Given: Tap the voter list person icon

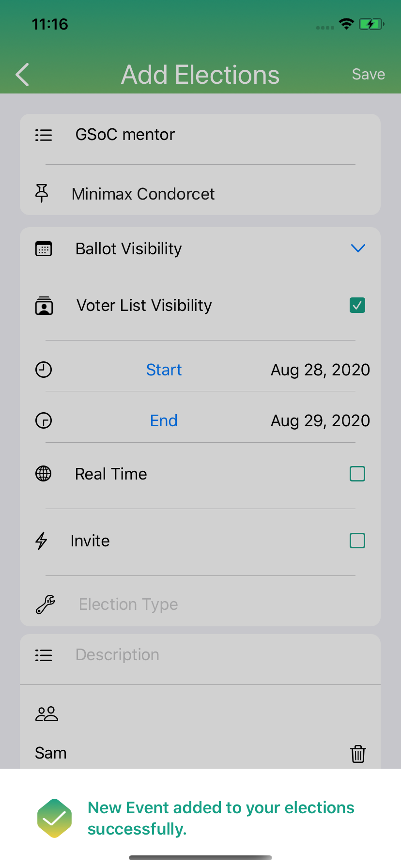Looking at the screenshot, I should [x=44, y=306].
